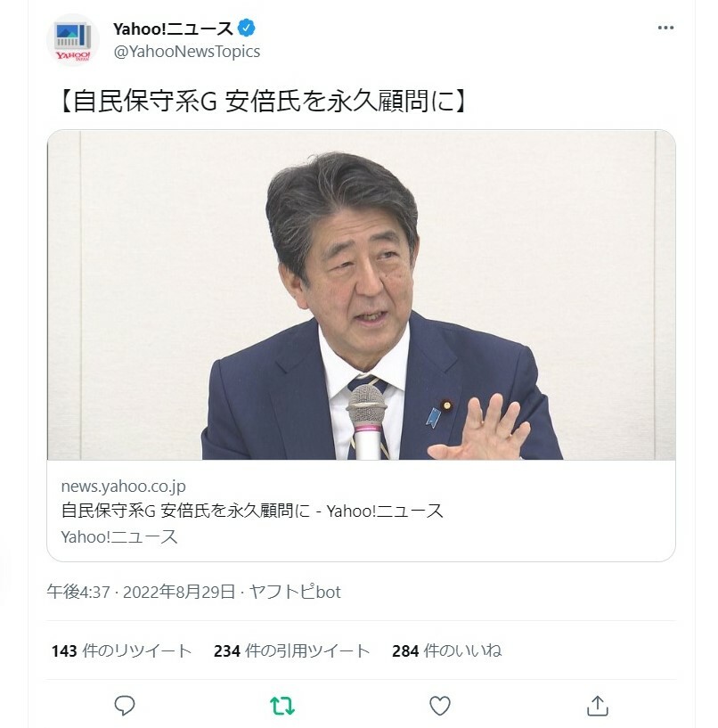This screenshot has width=718, height=728.
Task: Like the tweet with heart icon
Action: pos(439,706)
